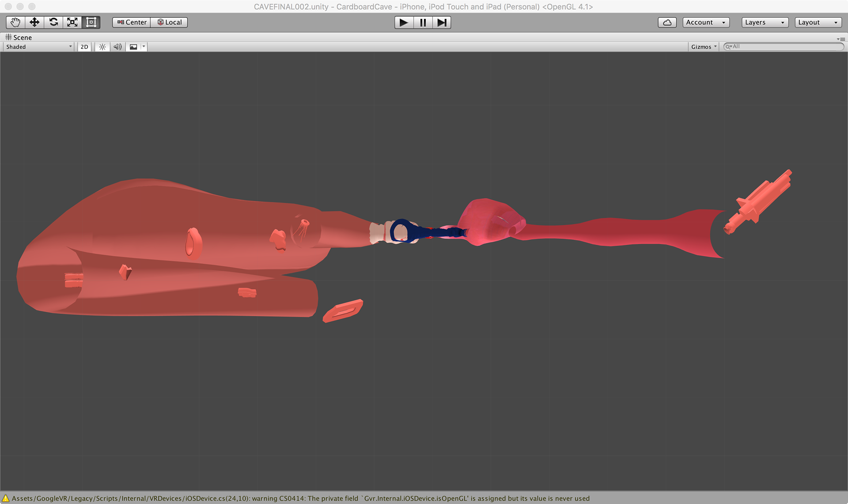Image resolution: width=848 pixels, height=504 pixels.
Task: Expand scene effects options arrow
Action: [144, 46]
